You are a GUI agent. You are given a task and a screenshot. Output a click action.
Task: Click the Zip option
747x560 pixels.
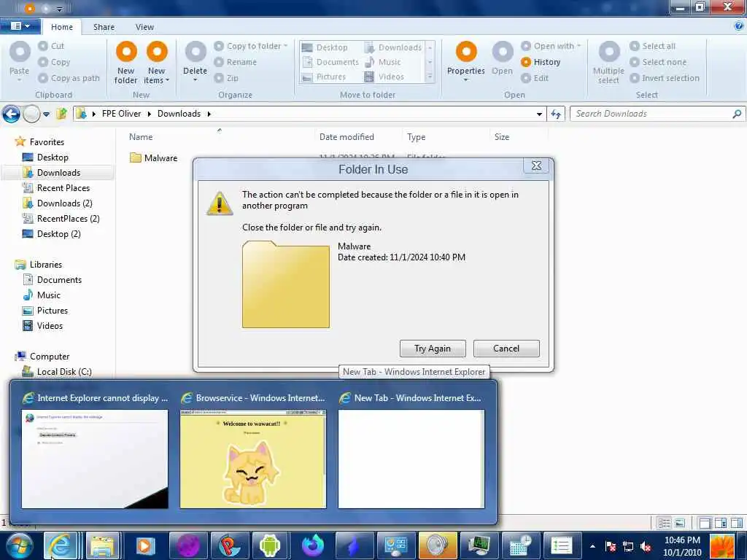pyautogui.click(x=226, y=78)
